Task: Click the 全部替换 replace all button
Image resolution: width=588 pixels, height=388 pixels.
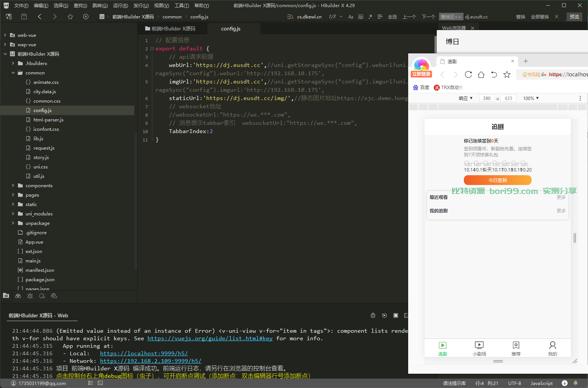Action: [x=540, y=17]
